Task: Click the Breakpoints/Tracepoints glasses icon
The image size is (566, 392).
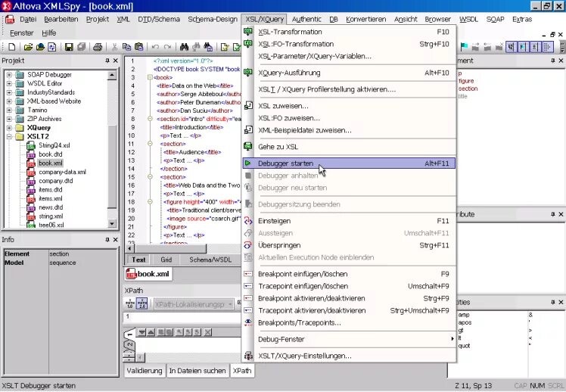Action: (x=248, y=322)
